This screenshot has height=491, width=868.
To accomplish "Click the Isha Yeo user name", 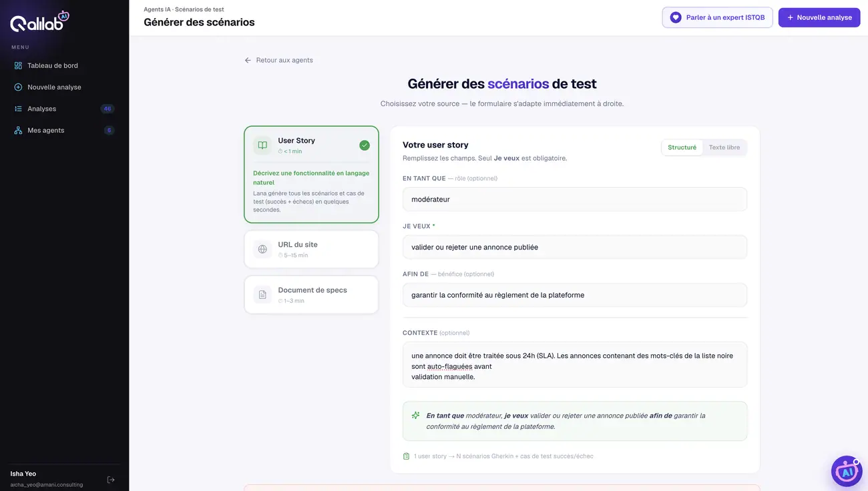I will pos(23,474).
